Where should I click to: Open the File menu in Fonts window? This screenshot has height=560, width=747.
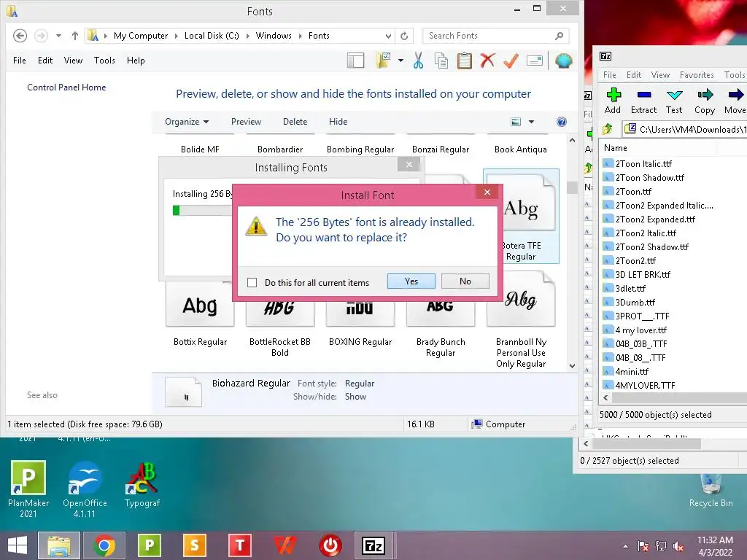[20, 61]
